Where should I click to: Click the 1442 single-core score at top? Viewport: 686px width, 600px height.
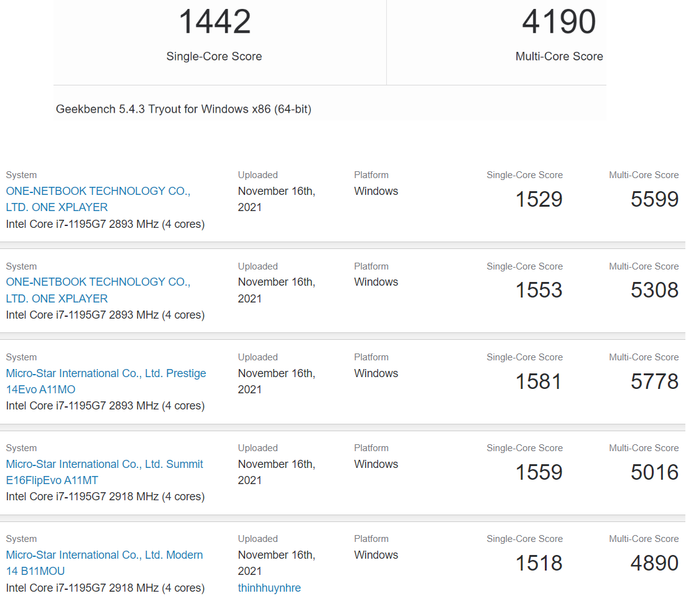[x=214, y=22]
